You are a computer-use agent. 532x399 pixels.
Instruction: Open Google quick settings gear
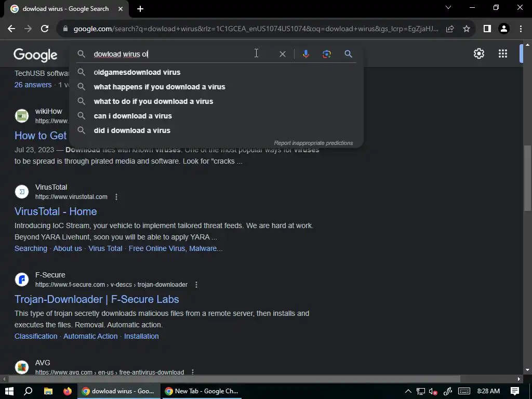point(478,54)
